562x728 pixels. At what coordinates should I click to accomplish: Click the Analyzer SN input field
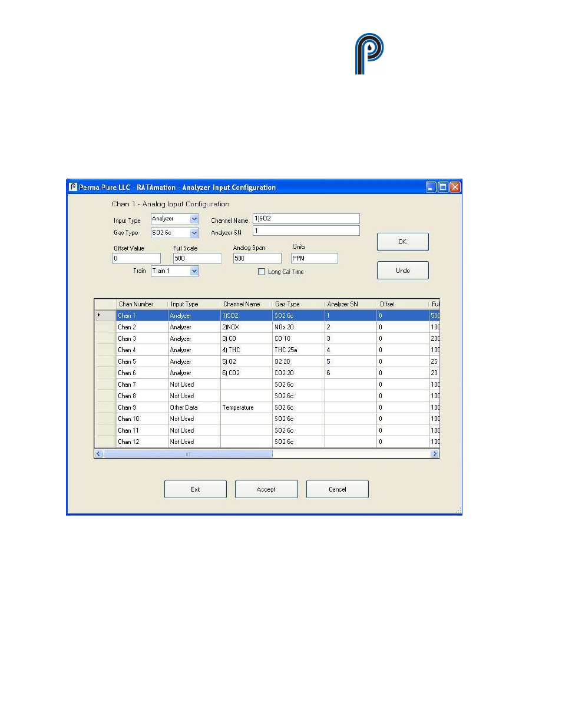(x=306, y=231)
